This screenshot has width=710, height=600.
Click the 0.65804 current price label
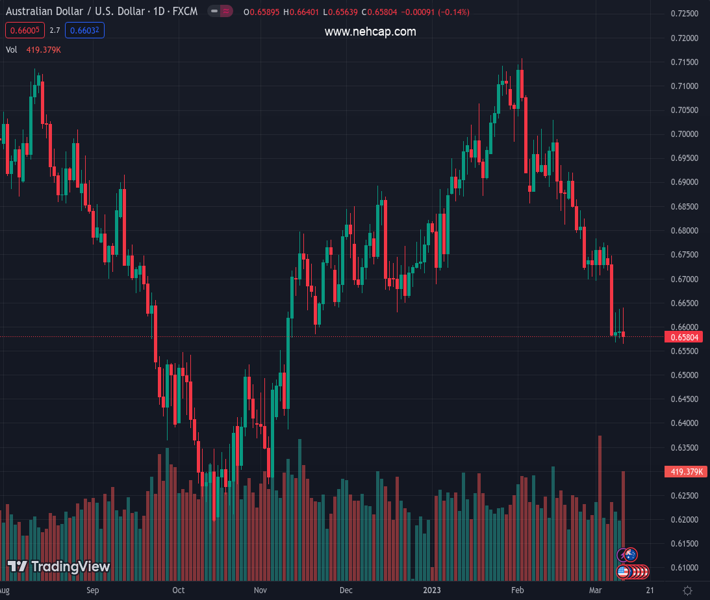[x=685, y=337]
